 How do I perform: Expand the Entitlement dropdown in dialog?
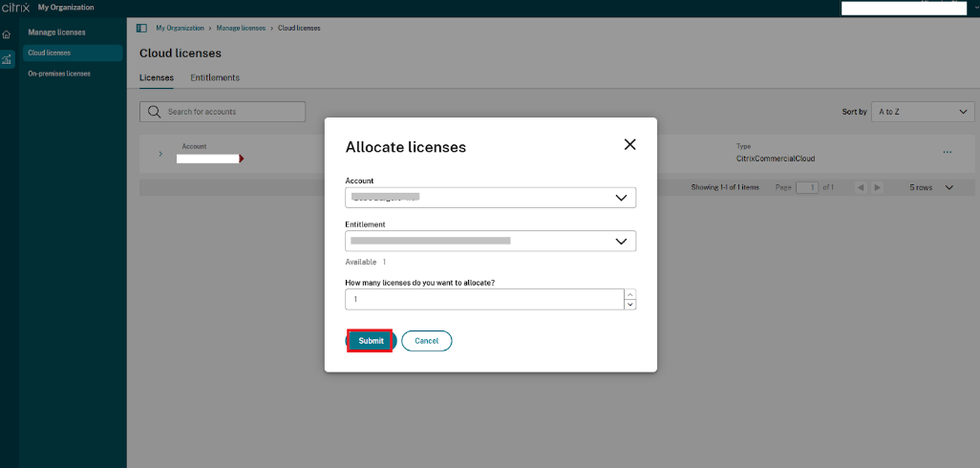click(x=621, y=242)
